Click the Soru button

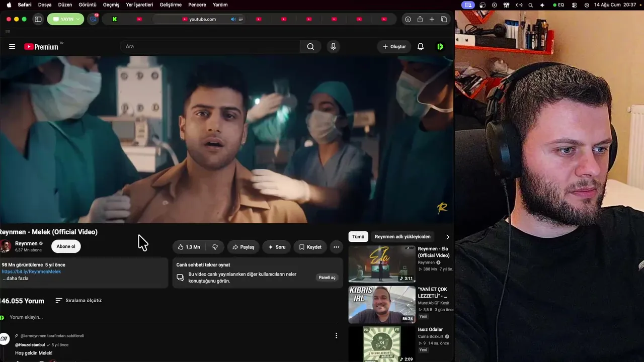click(277, 247)
